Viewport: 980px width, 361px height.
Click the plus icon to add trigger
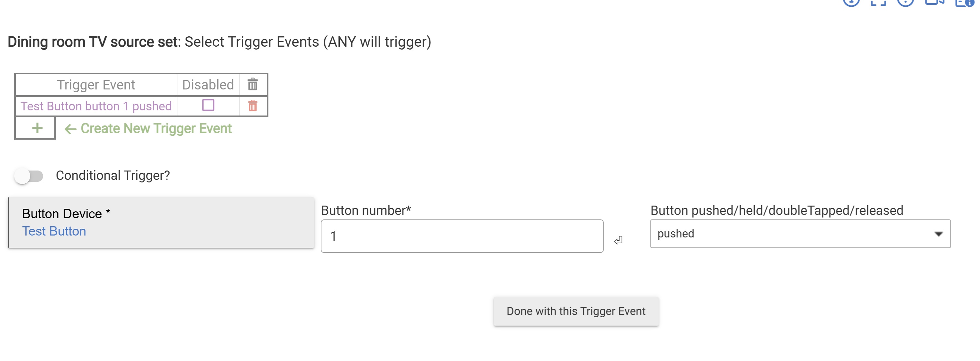[37, 128]
